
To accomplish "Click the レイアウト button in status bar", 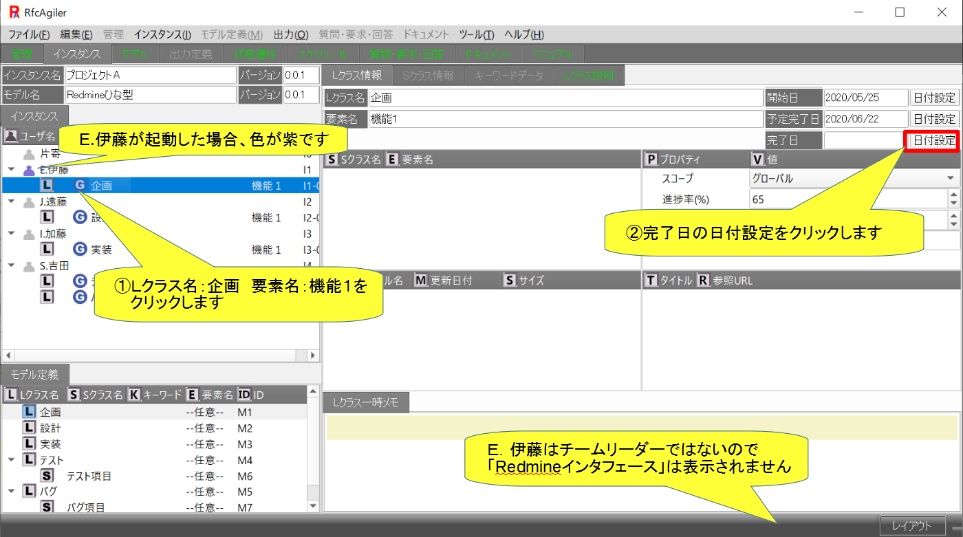I will coord(911,526).
